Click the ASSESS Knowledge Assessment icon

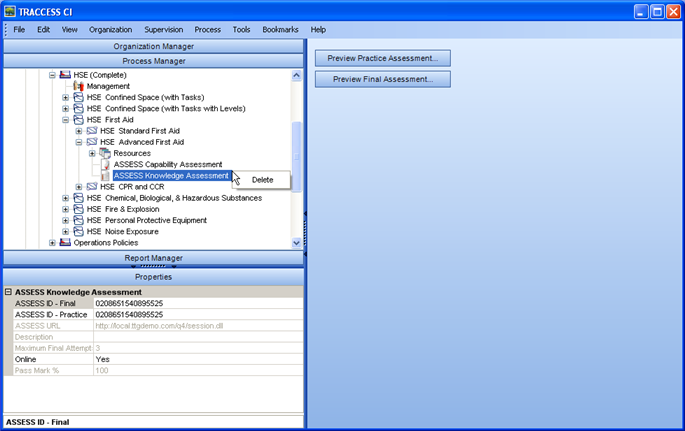pos(105,176)
